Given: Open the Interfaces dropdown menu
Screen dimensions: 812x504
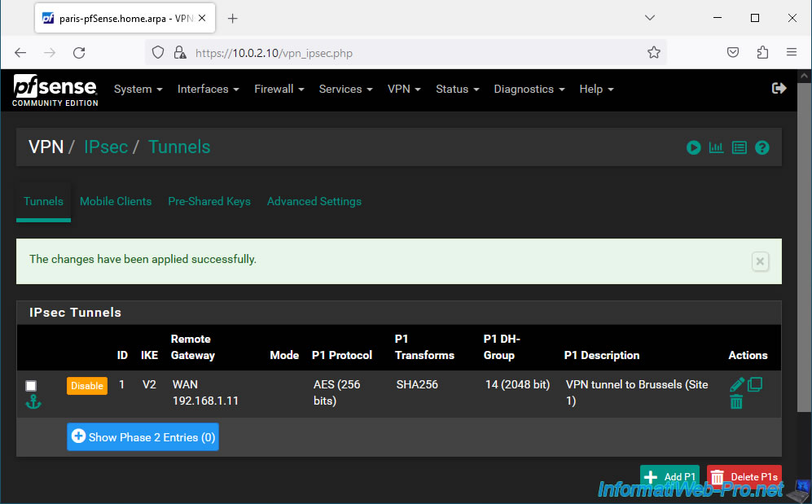Looking at the screenshot, I should pos(208,90).
